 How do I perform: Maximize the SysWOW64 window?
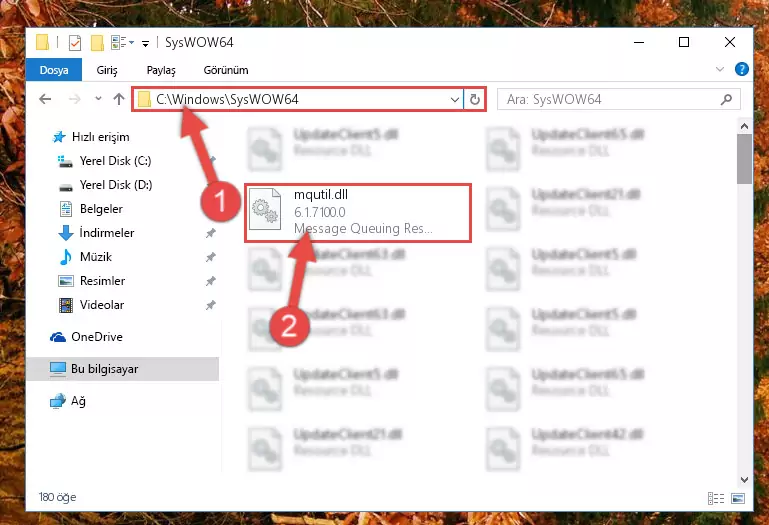tap(684, 42)
